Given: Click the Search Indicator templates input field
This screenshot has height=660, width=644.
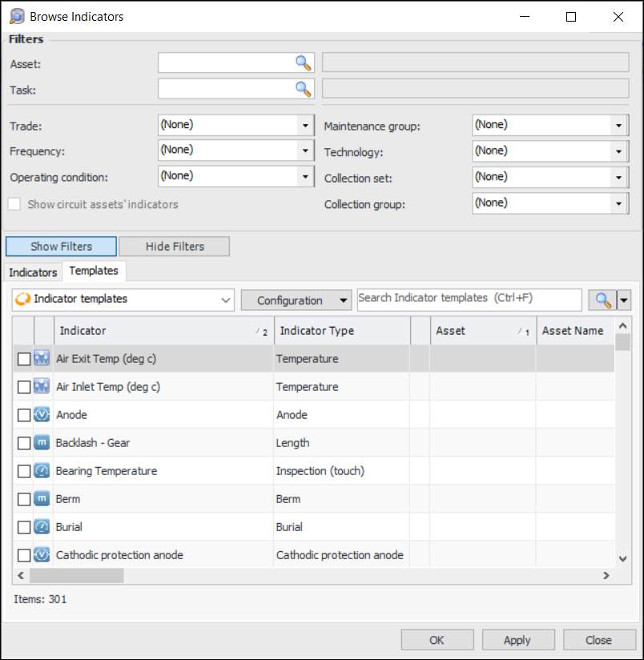Looking at the screenshot, I should [469, 299].
